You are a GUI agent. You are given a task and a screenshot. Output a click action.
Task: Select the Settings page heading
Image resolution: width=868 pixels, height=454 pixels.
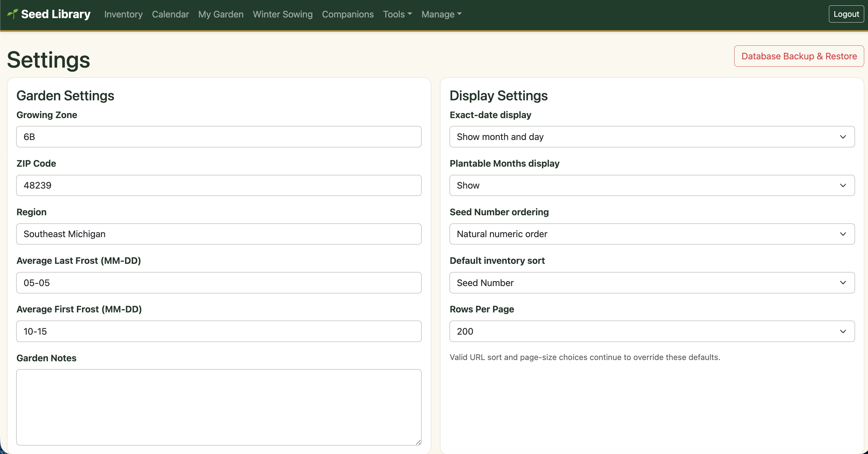pos(49,60)
